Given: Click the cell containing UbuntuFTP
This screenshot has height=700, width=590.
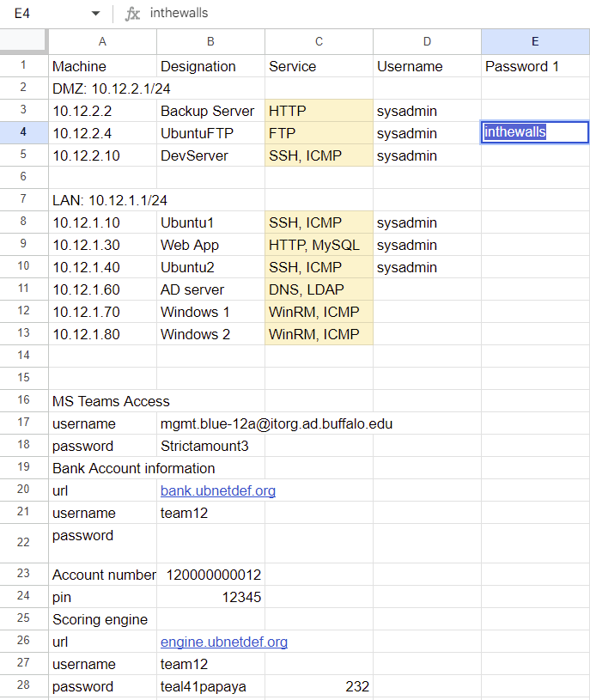Looking at the screenshot, I should click(210, 133).
